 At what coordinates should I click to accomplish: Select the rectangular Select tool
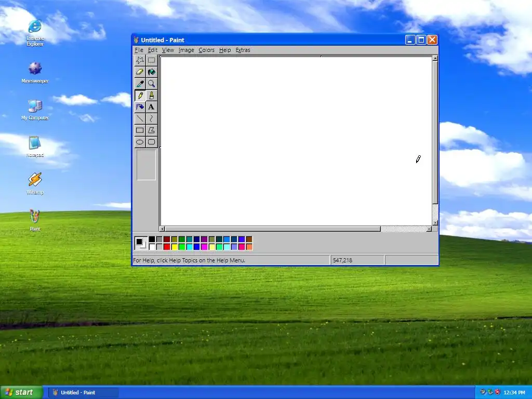tap(151, 60)
